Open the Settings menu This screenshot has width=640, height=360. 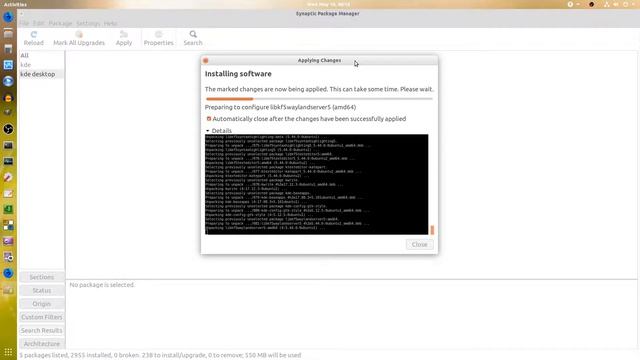point(88,23)
